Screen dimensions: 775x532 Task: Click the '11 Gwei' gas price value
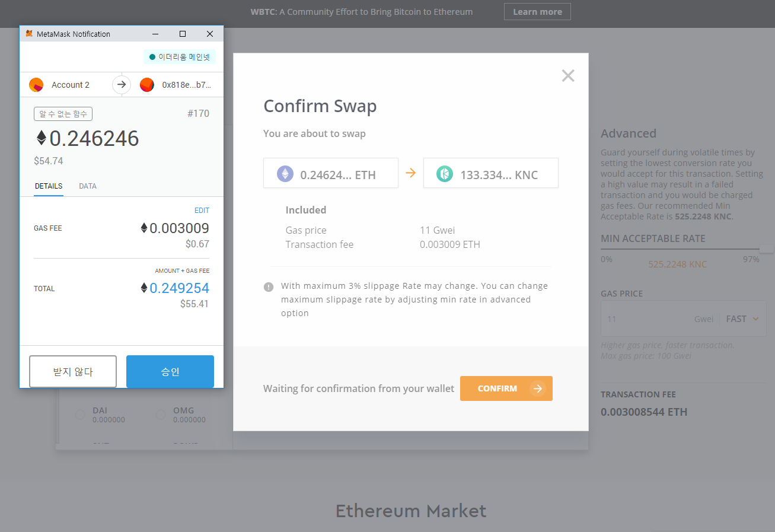pos(438,230)
